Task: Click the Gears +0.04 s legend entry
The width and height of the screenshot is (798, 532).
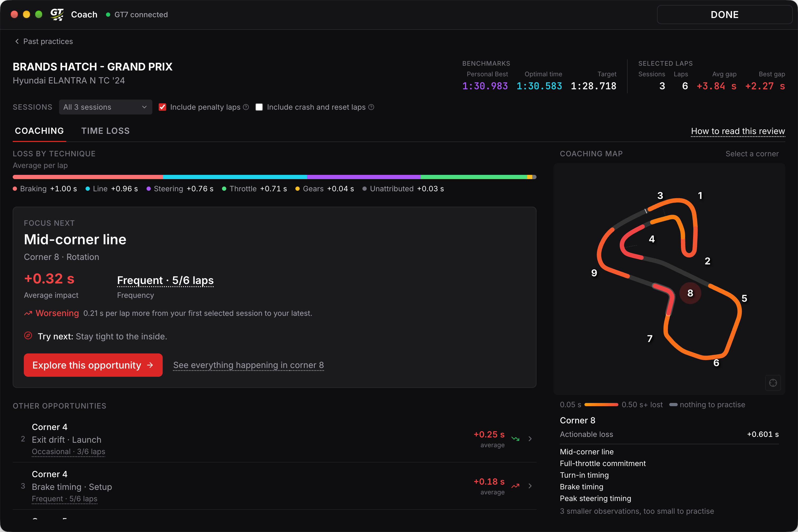Action: point(325,189)
